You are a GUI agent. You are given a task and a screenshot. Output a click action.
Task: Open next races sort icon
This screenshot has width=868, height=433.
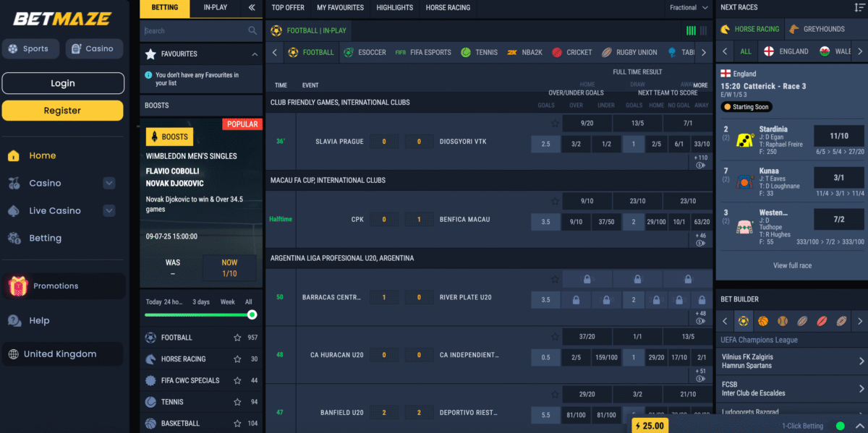click(859, 7)
